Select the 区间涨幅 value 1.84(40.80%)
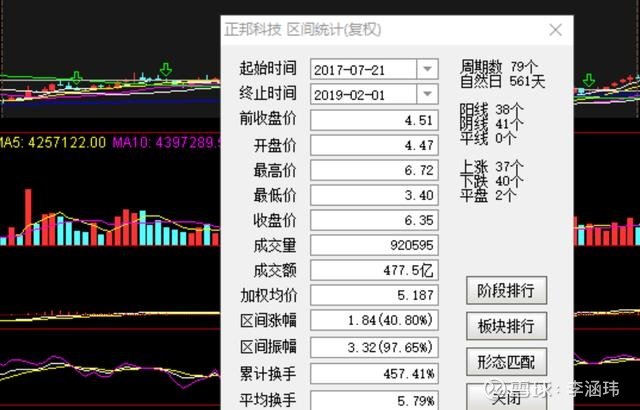Image resolution: width=640 pixels, height=410 pixels. coord(374,320)
